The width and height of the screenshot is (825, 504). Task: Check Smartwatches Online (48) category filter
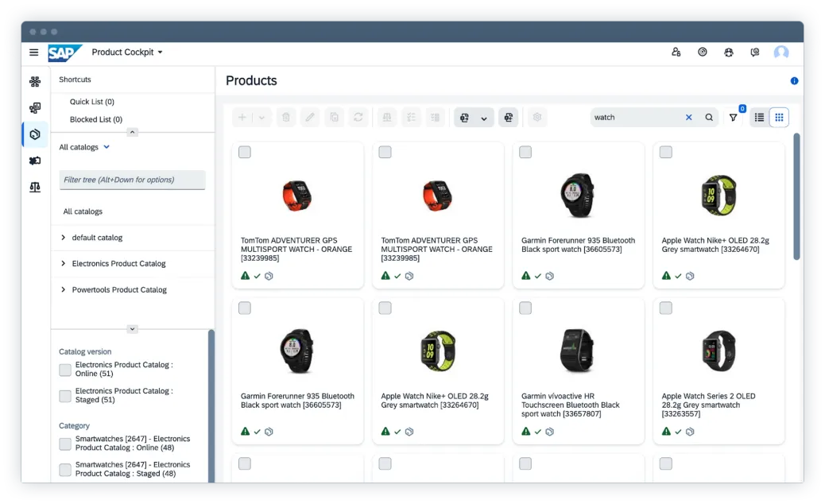(65, 444)
